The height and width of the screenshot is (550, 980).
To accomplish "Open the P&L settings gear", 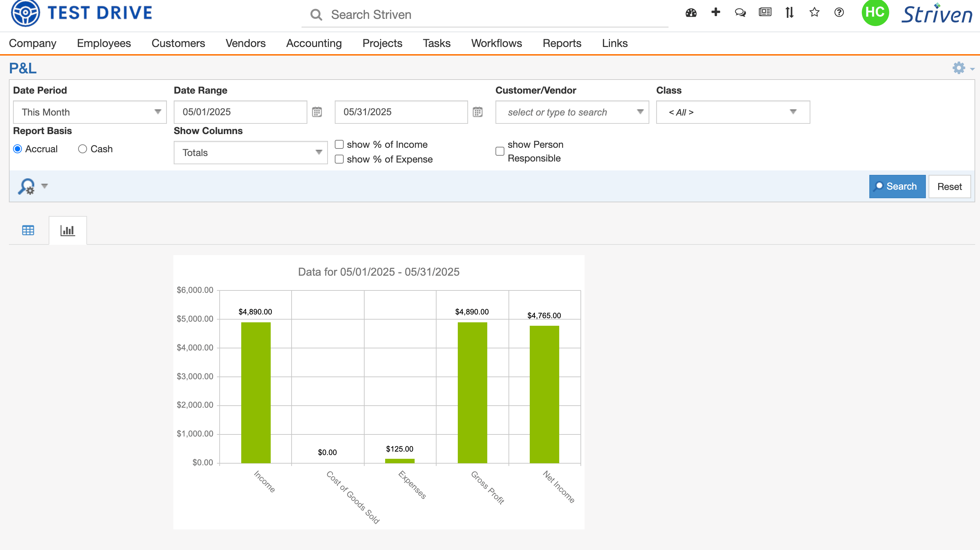I will pos(959,68).
